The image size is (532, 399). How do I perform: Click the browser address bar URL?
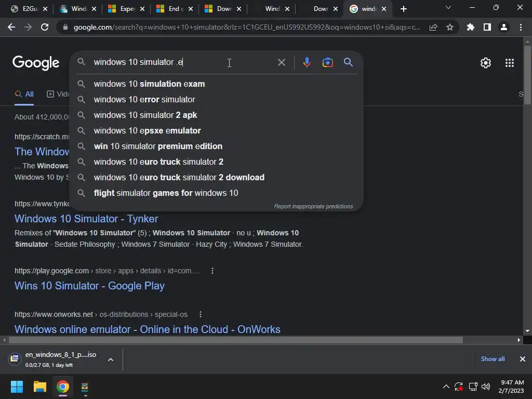click(247, 27)
